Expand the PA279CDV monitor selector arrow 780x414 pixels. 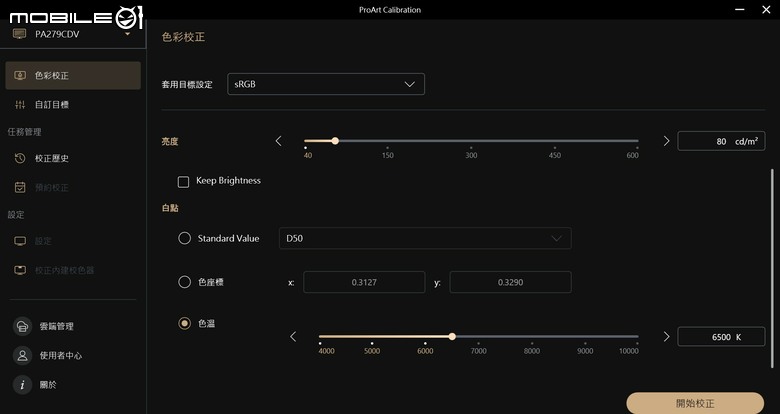pyautogui.click(x=127, y=34)
